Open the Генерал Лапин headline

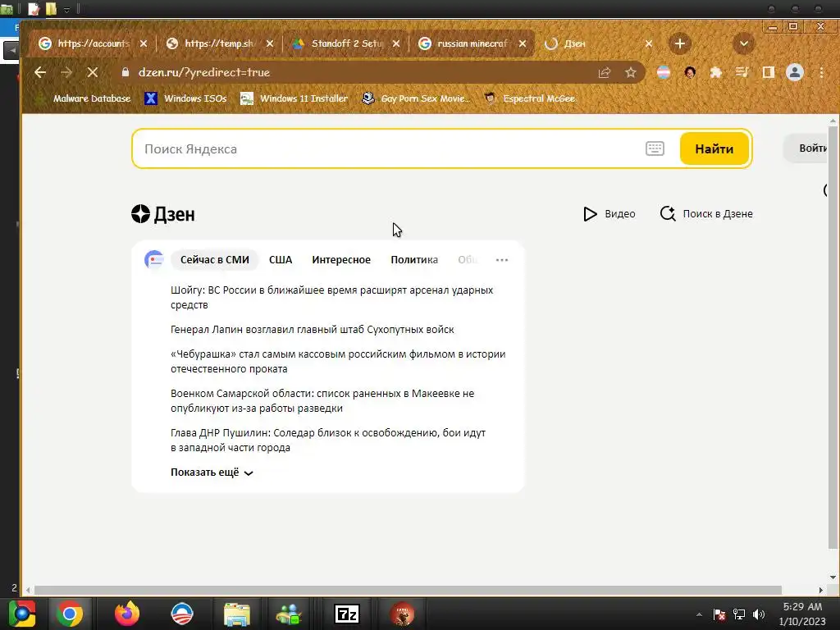point(312,330)
